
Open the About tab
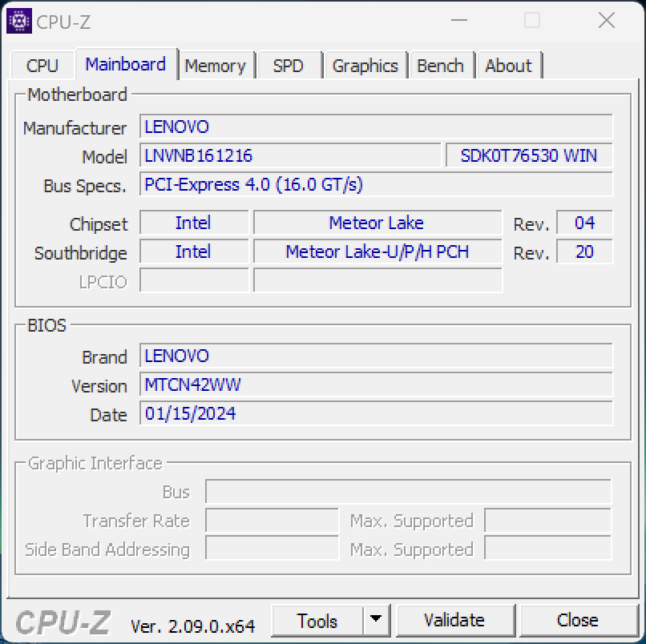(508, 66)
